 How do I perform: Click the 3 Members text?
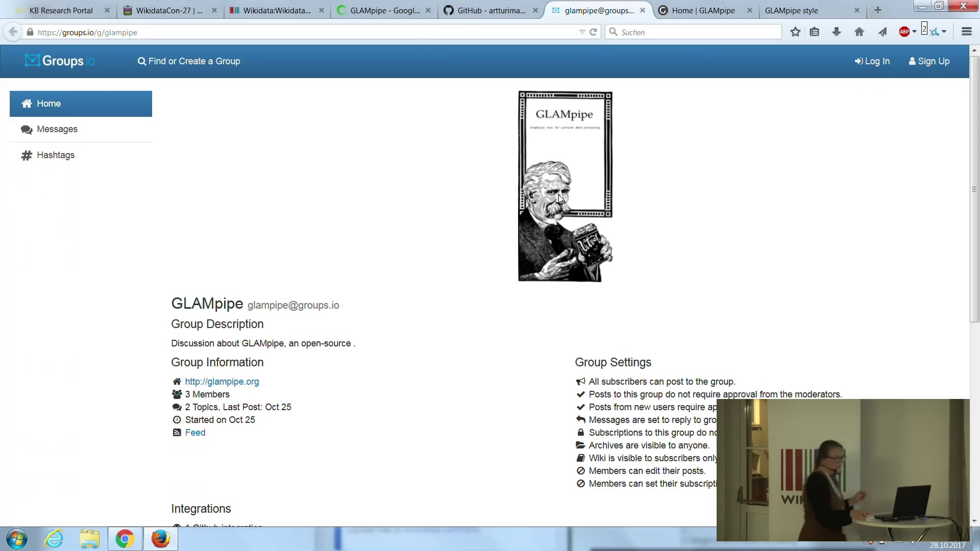[x=207, y=394]
